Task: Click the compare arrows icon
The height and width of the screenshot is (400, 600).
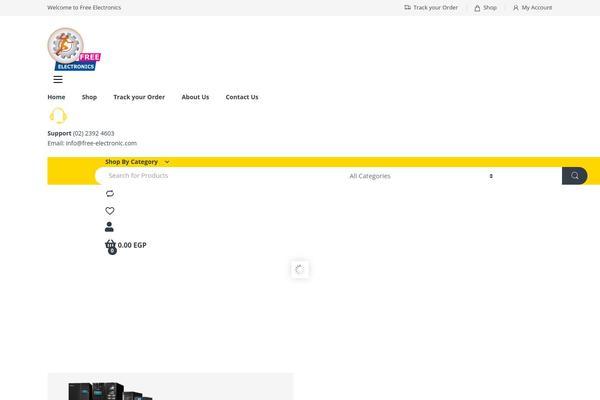Action: click(x=110, y=193)
